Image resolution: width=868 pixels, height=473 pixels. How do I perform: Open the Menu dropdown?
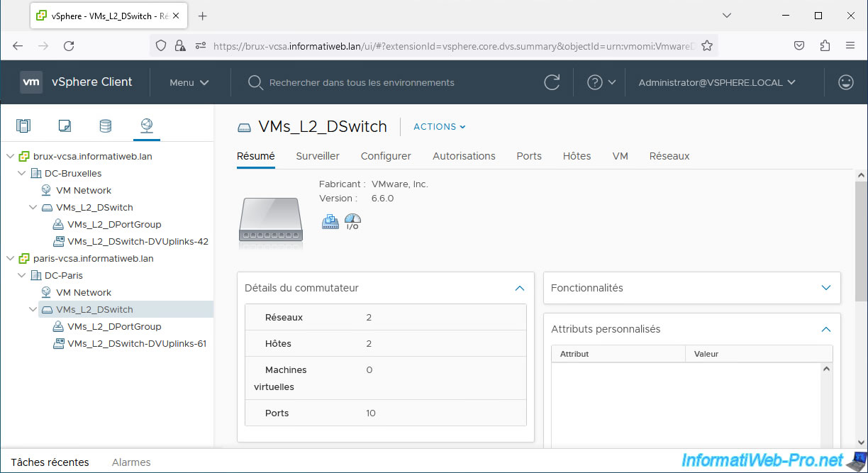click(189, 82)
